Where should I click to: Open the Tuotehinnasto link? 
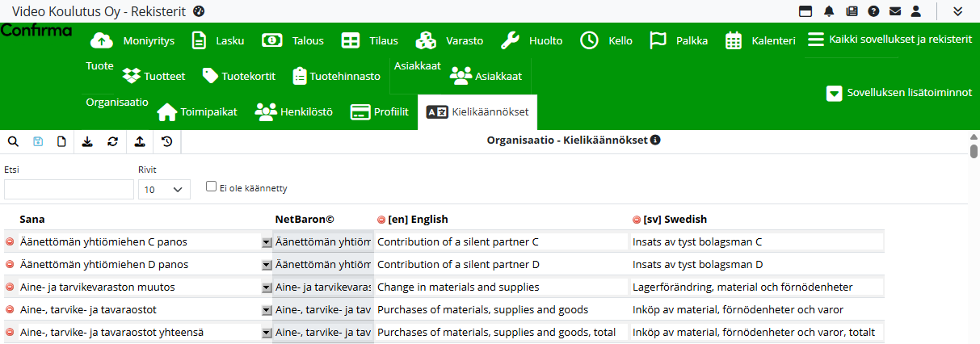336,77
